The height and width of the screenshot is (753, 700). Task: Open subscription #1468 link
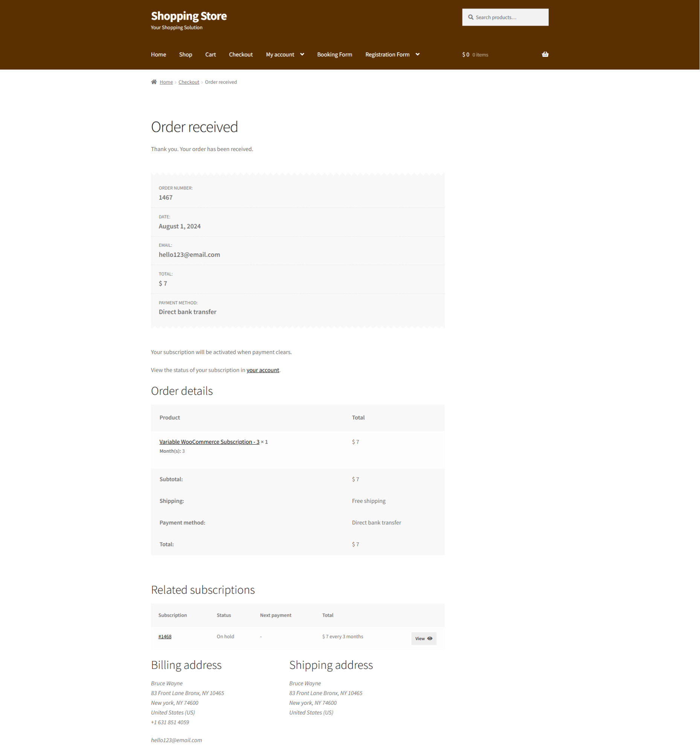coord(165,637)
